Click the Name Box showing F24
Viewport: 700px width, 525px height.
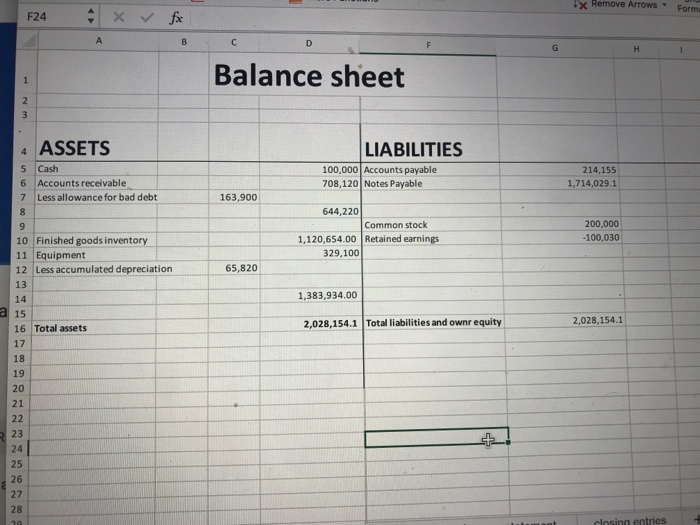point(52,17)
